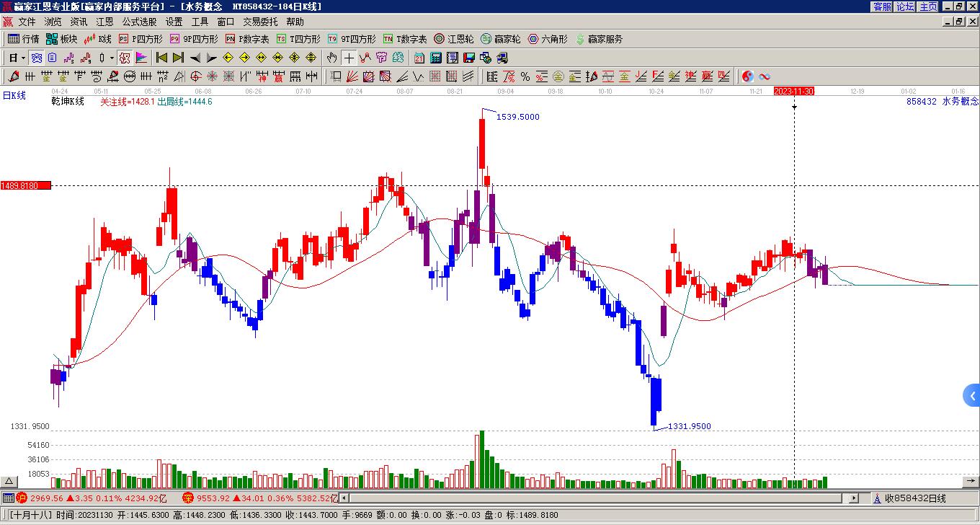
Task: Open 赢家服务 service
Action: 599,39
